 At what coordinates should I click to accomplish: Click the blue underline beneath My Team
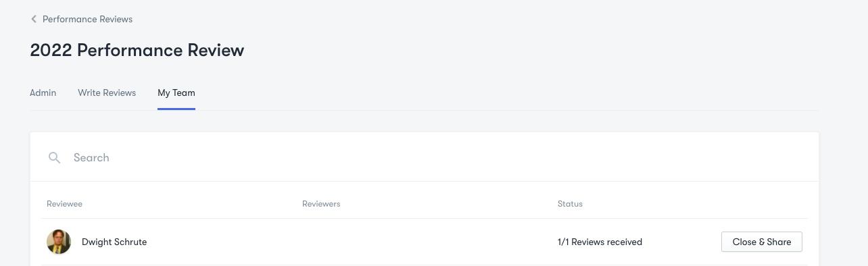coord(176,109)
